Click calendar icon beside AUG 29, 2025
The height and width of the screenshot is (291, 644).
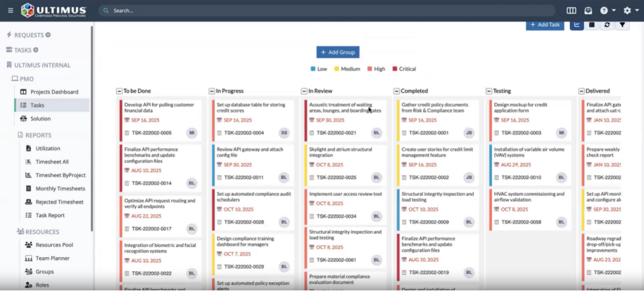(496, 165)
